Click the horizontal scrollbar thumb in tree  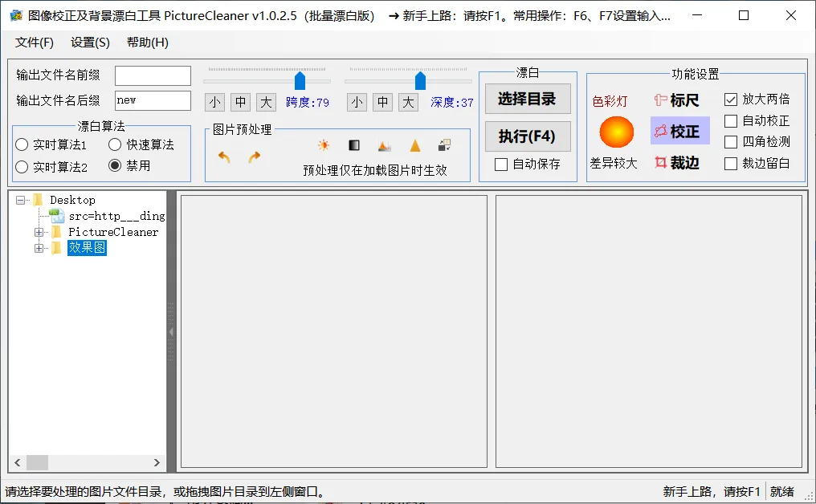pyautogui.click(x=37, y=462)
